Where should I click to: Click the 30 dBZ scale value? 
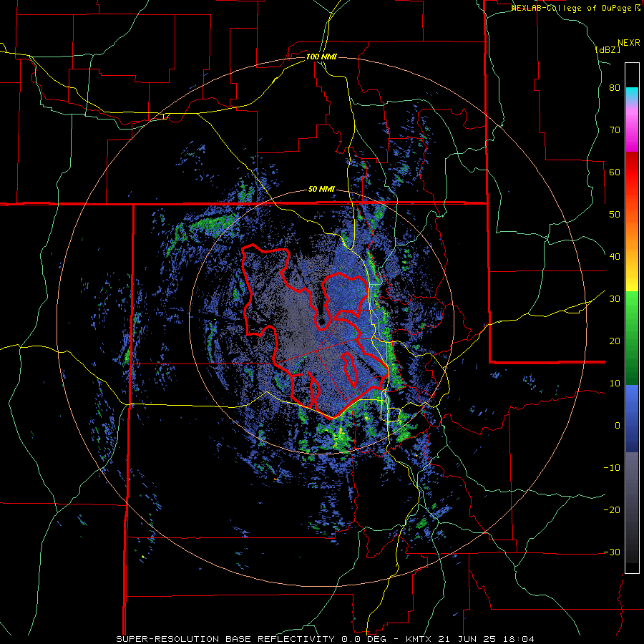(x=615, y=299)
